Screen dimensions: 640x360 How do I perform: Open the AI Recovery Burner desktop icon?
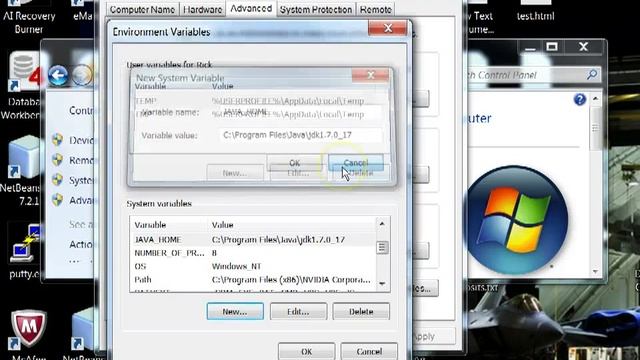[x=29, y=17]
